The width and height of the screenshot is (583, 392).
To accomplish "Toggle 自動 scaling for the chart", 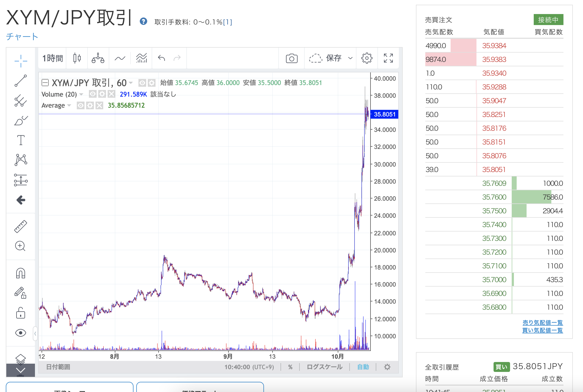I will tap(363, 367).
